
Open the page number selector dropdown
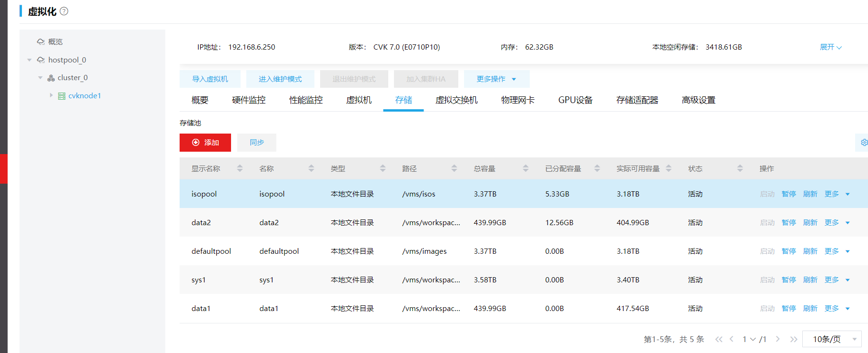coord(749,339)
